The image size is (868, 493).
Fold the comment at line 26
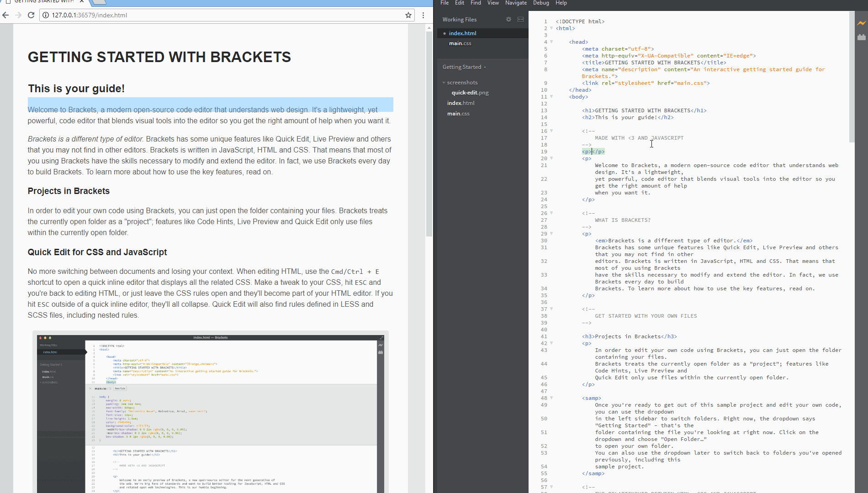pos(551,213)
